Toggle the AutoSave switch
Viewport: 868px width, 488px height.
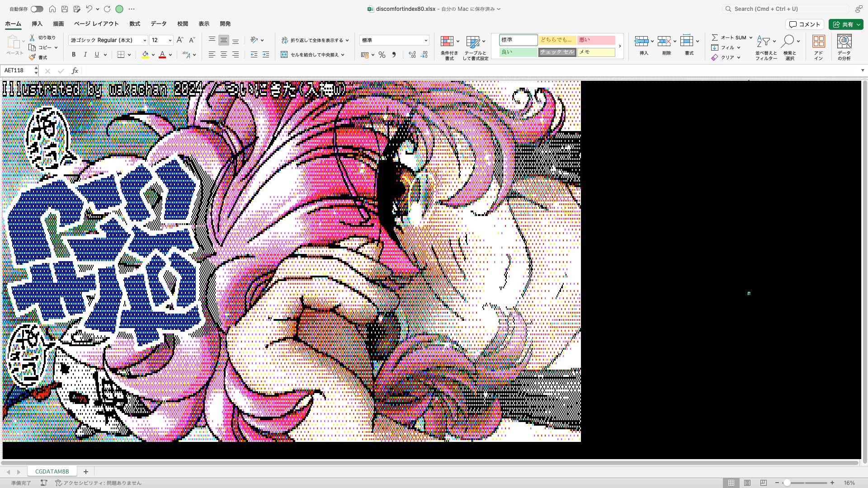pyautogui.click(x=37, y=9)
